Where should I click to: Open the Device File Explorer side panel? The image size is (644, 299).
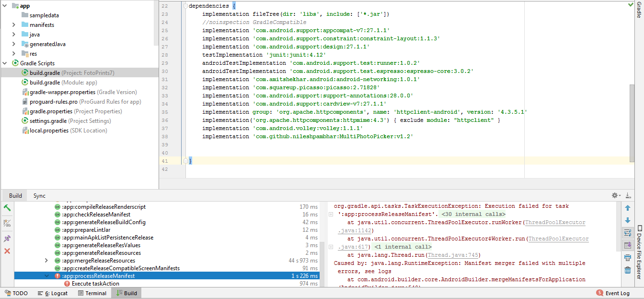pyautogui.click(x=639, y=252)
